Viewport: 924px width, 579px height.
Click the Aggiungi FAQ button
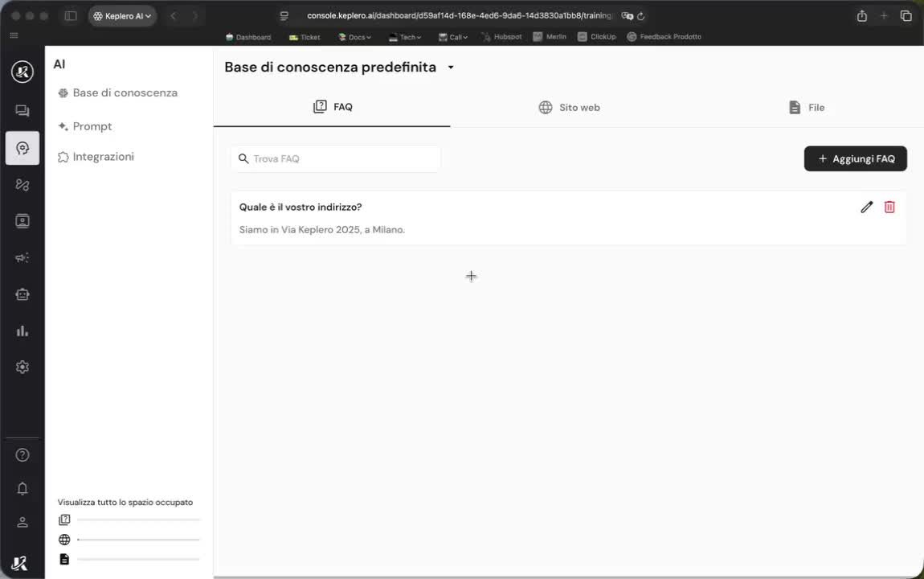click(856, 158)
